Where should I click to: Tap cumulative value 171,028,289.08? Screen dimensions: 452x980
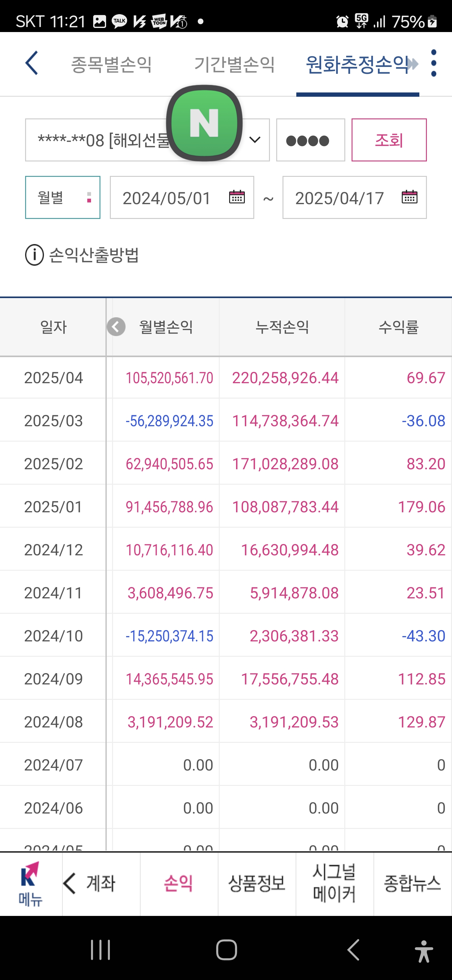pyautogui.click(x=285, y=464)
